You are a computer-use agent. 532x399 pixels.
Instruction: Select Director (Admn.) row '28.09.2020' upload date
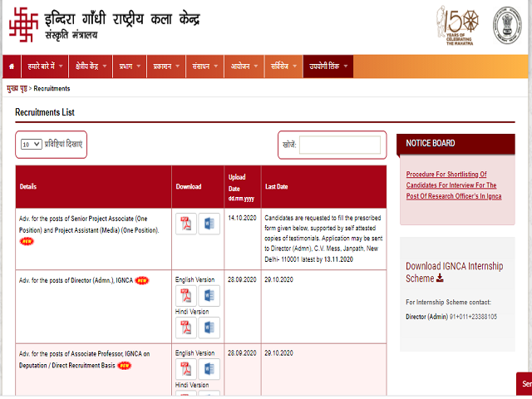click(242, 280)
